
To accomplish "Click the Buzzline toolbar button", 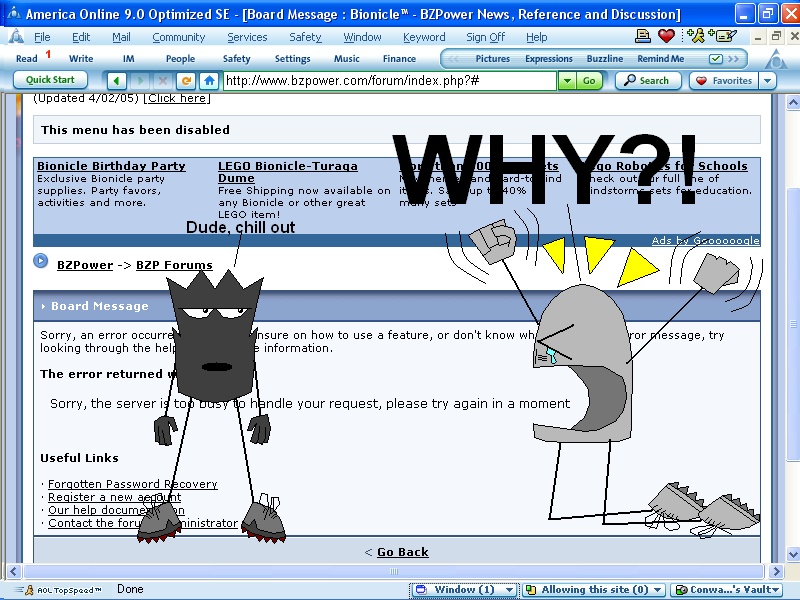I will coord(605,59).
